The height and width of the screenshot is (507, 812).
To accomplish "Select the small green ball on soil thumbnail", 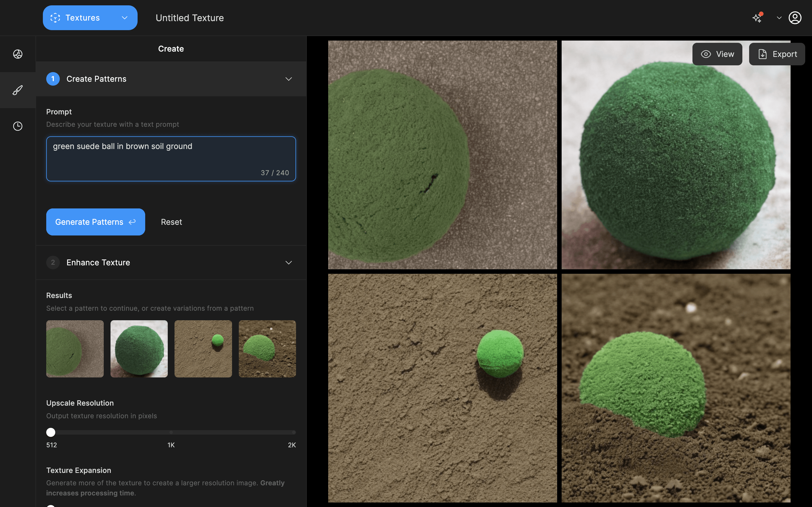I will click(x=203, y=349).
